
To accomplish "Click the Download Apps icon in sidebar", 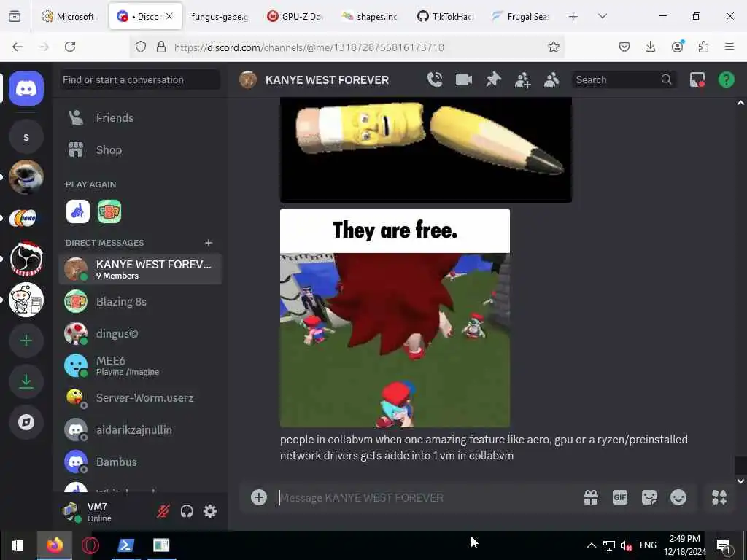I will point(26,381).
